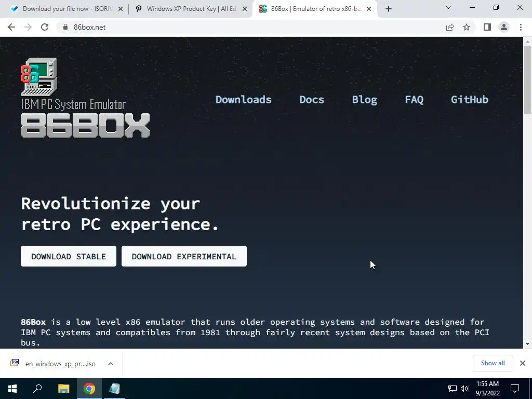Image resolution: width=532 pixels, height=399 pixels.
Task: Open the Docs nav link
Action: [x=312, y=100]
